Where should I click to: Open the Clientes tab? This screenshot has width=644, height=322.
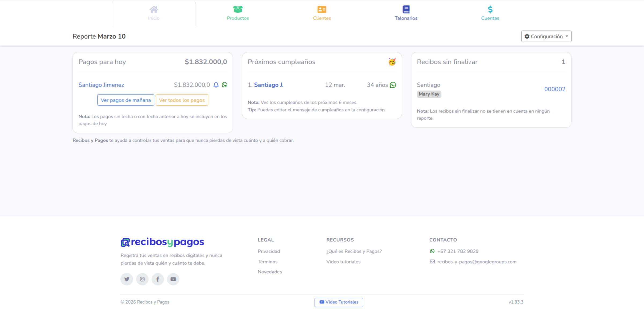pos(322,13)
